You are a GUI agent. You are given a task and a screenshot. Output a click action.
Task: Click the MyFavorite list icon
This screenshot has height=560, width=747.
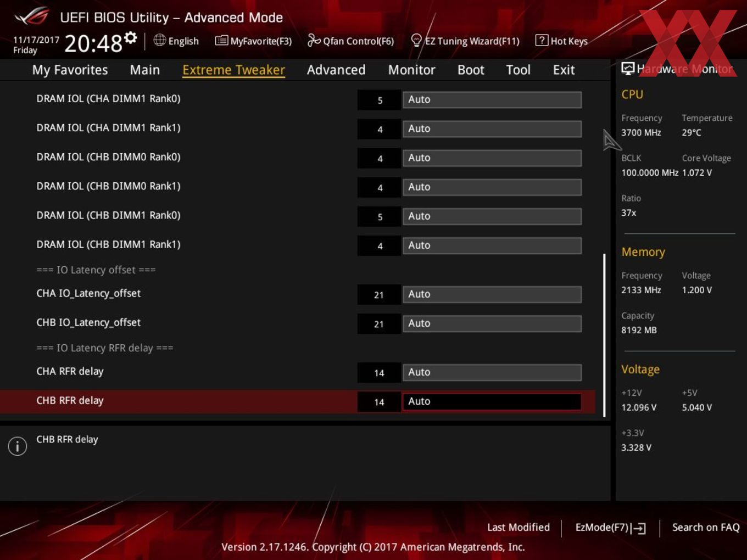click(x=221, y=41)
